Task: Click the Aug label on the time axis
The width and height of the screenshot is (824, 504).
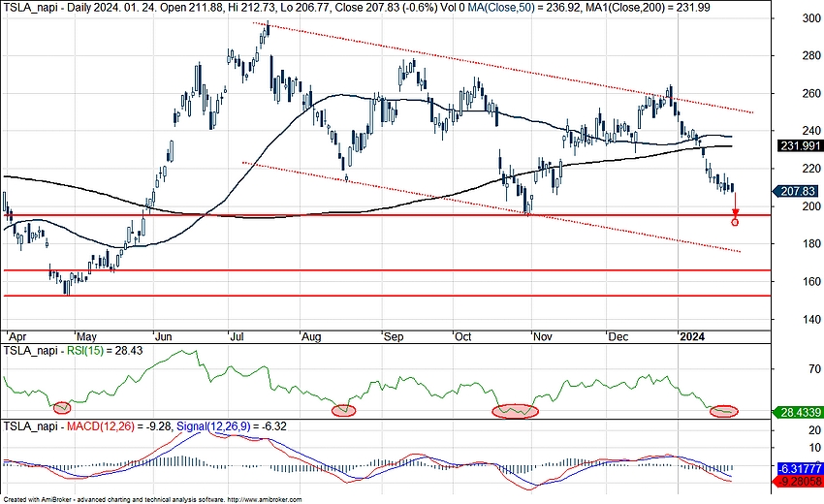Action: click(311, 337)
